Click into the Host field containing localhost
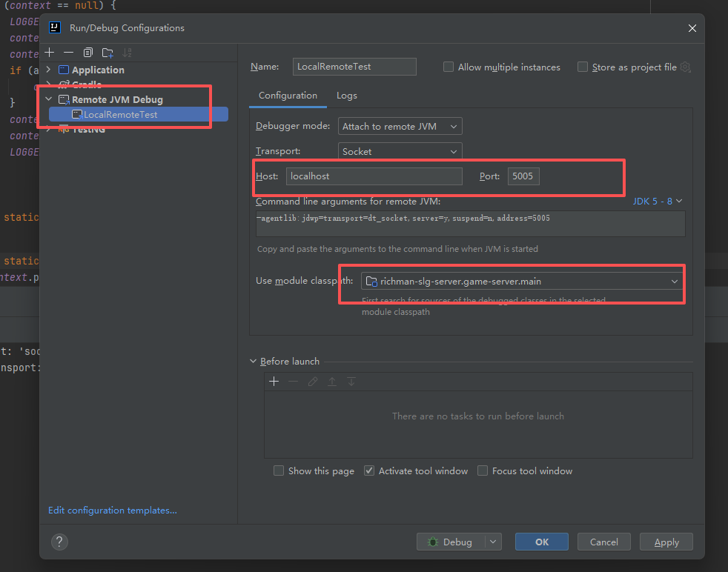The height and width of the screenshot is (572, 728). (x=374, y=176)
